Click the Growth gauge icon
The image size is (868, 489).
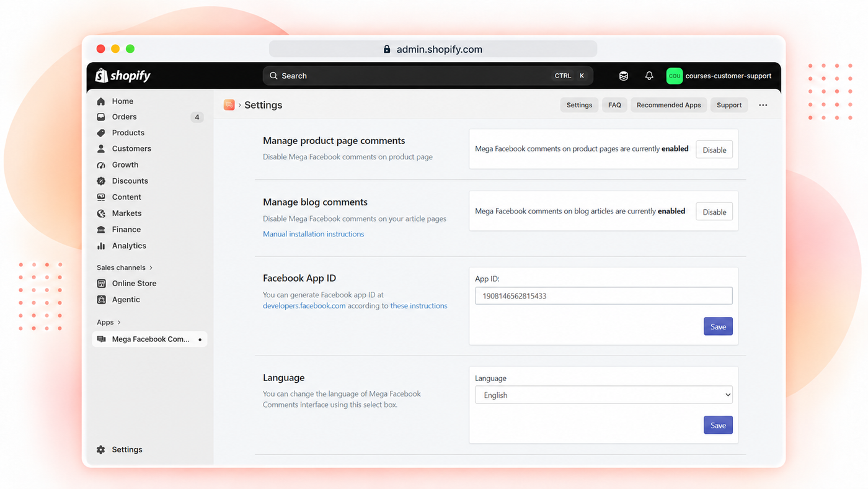pyautogui.click(x=101, y=165)
